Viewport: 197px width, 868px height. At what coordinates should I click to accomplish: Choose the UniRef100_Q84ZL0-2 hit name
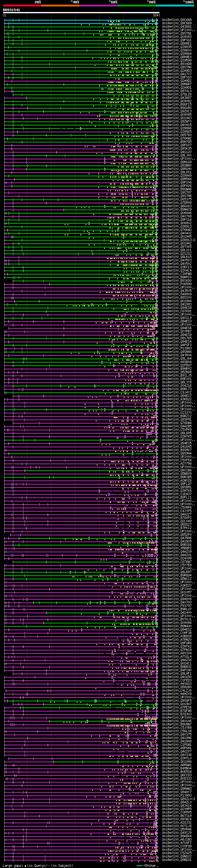(x=178, y=799)
